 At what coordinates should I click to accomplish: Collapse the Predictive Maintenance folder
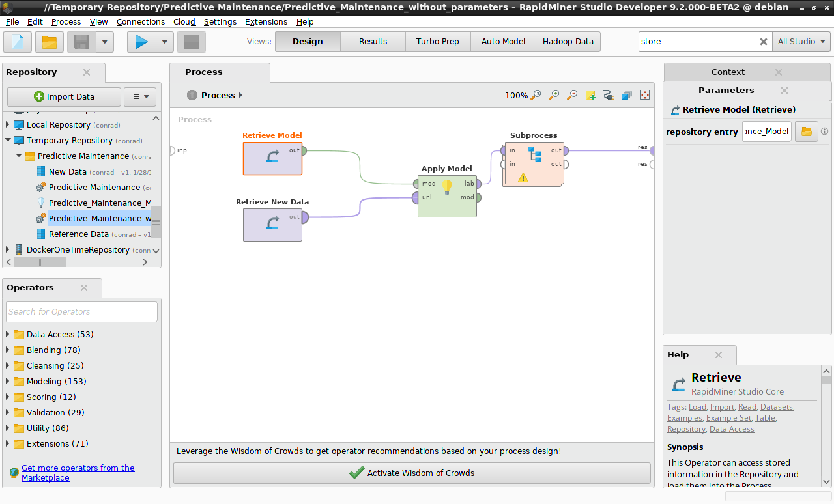[x=19, y=156]
